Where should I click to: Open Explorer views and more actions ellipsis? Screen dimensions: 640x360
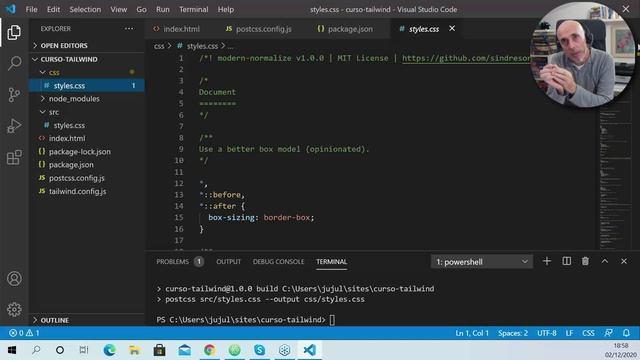coord(129,29)
